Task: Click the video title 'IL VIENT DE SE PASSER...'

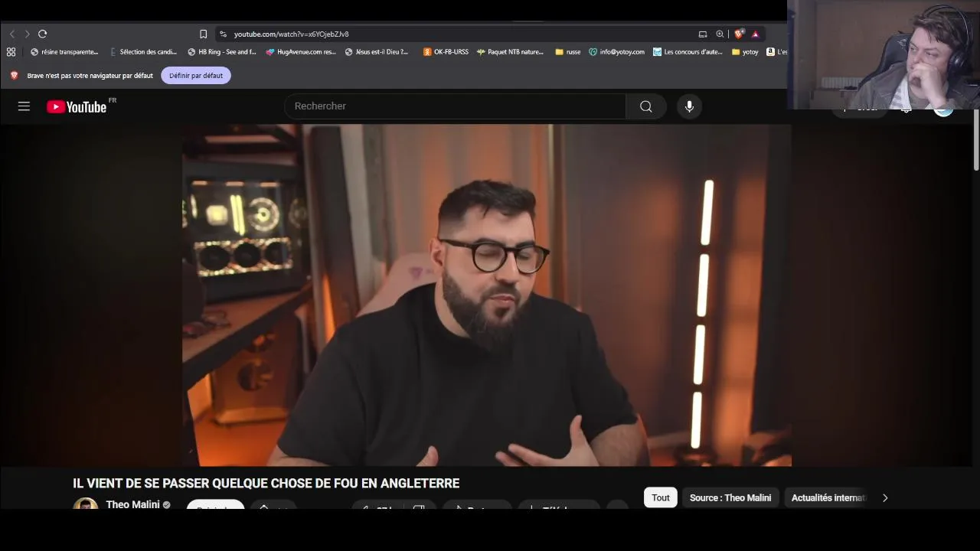Action: (x=266, y=484)
